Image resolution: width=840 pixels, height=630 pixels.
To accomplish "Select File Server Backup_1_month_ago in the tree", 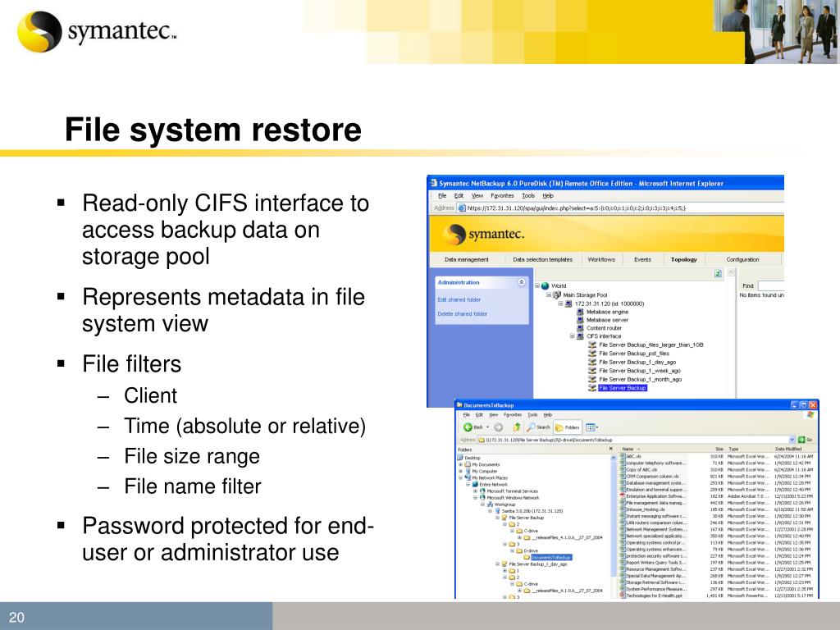I will coord(640,379).
